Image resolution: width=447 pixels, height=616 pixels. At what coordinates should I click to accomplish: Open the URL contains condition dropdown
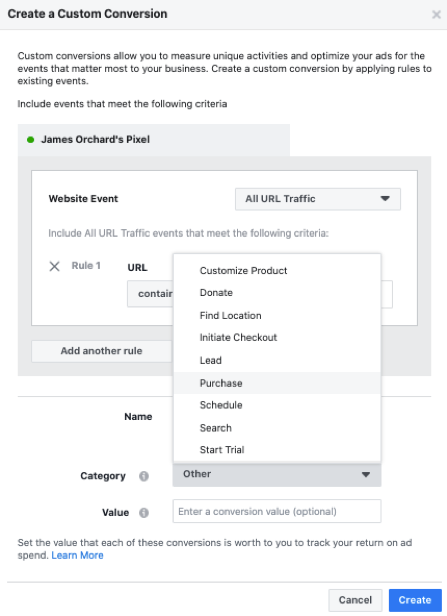[150, 294]
